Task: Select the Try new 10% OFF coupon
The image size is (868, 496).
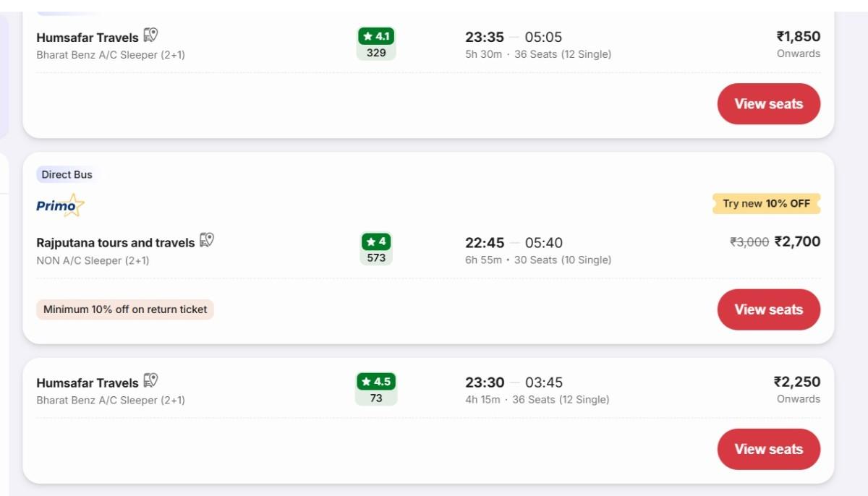Action: (x=766, y=204)
